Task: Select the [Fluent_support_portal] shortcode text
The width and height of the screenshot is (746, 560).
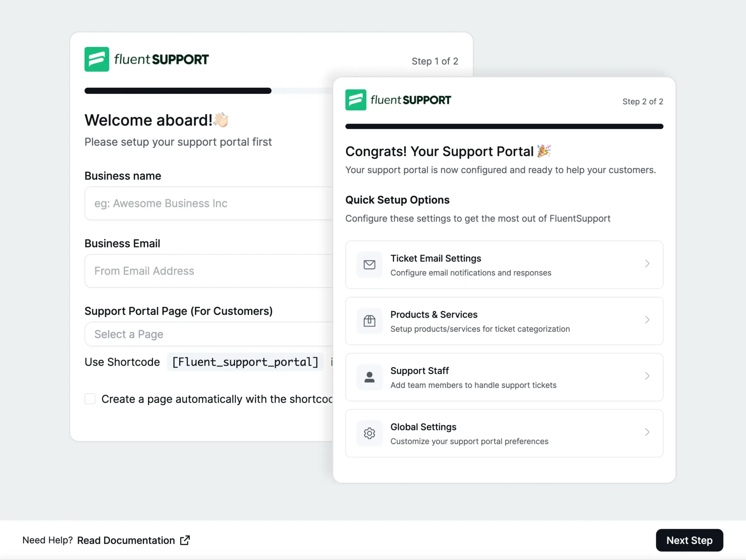Action: click(x=245, y=362)
